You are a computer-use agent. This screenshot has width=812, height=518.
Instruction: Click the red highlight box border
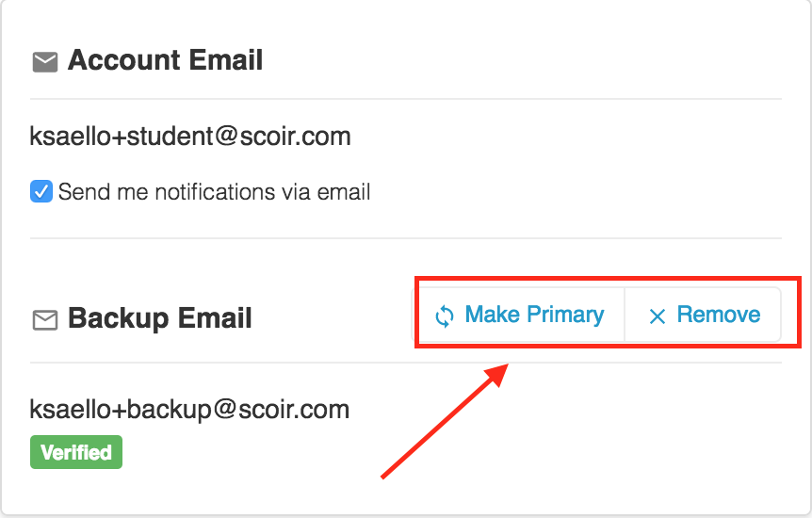pyautogui.click(x=608, y=279)
